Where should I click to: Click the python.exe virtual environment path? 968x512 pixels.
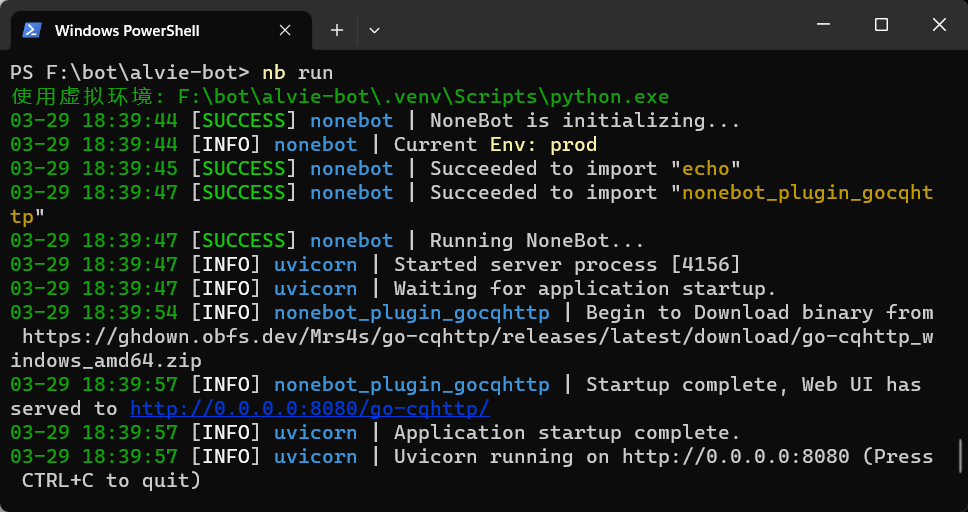422,96
